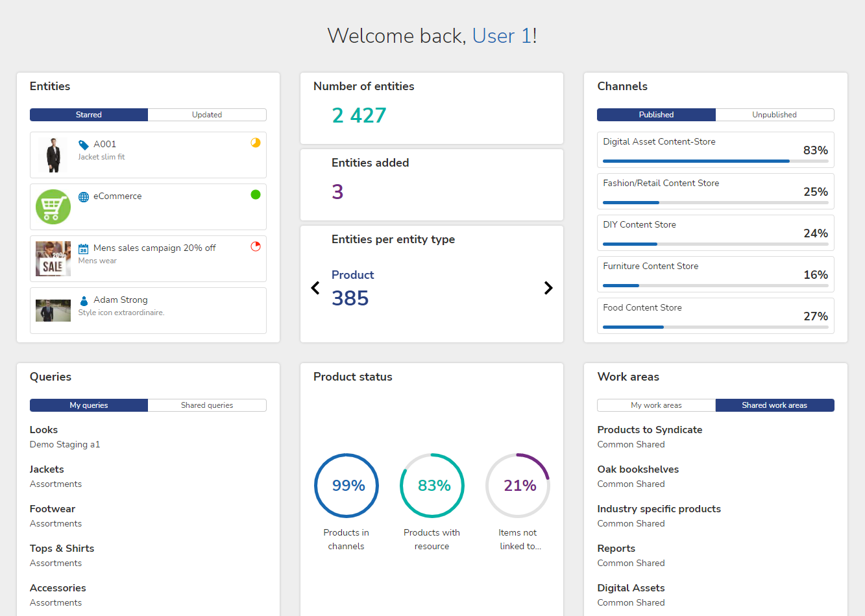Go to previous entity type with left chevron
The width and height of the screenshot is (865, 616).
pyautogui.click(x=315, y=288)
